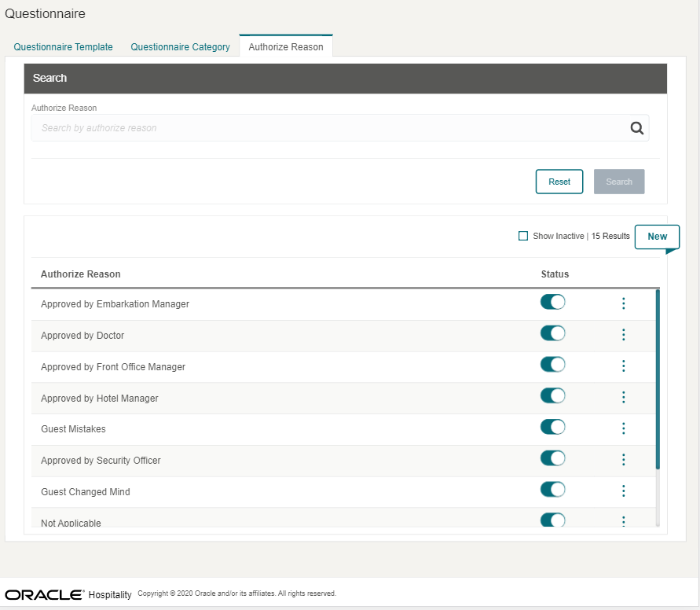
Task: Click the Status column header
Action: 555,274
